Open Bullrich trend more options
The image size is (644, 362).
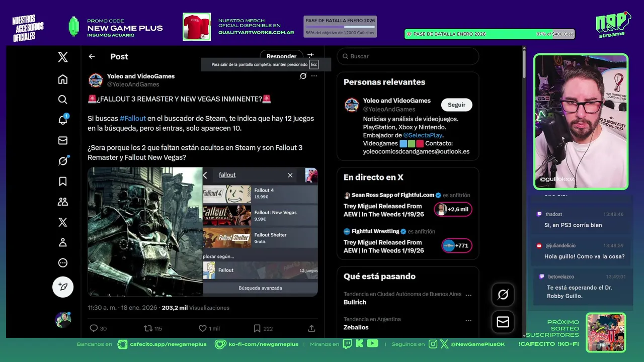[468, 295]
